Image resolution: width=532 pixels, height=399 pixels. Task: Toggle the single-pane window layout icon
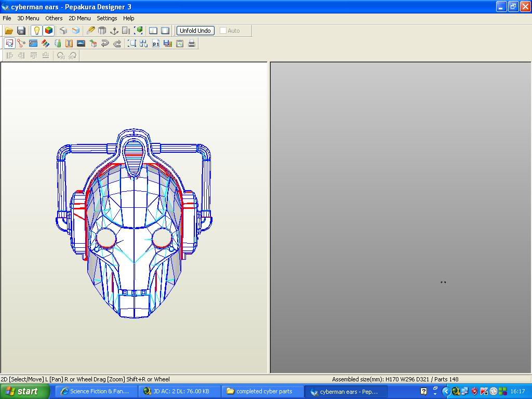(x=165, y=31)
